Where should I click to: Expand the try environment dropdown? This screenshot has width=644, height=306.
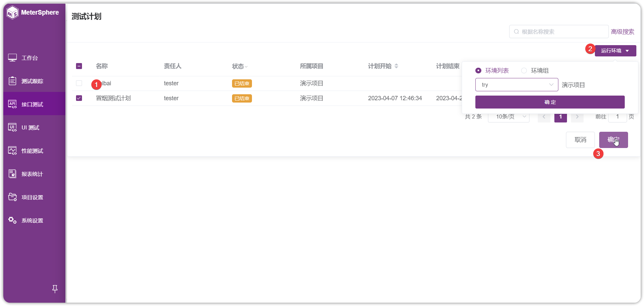pyautogui.click(x=517, y=85)
